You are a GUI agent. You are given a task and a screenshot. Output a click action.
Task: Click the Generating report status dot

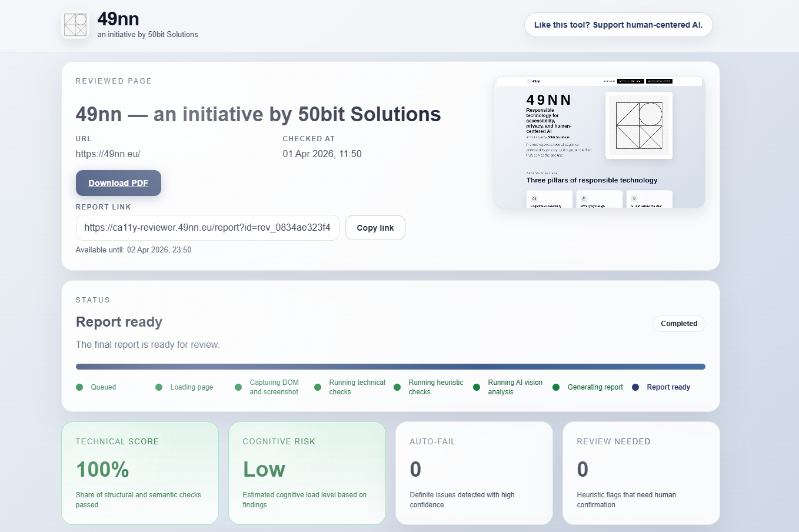click(x=555, y=387)
